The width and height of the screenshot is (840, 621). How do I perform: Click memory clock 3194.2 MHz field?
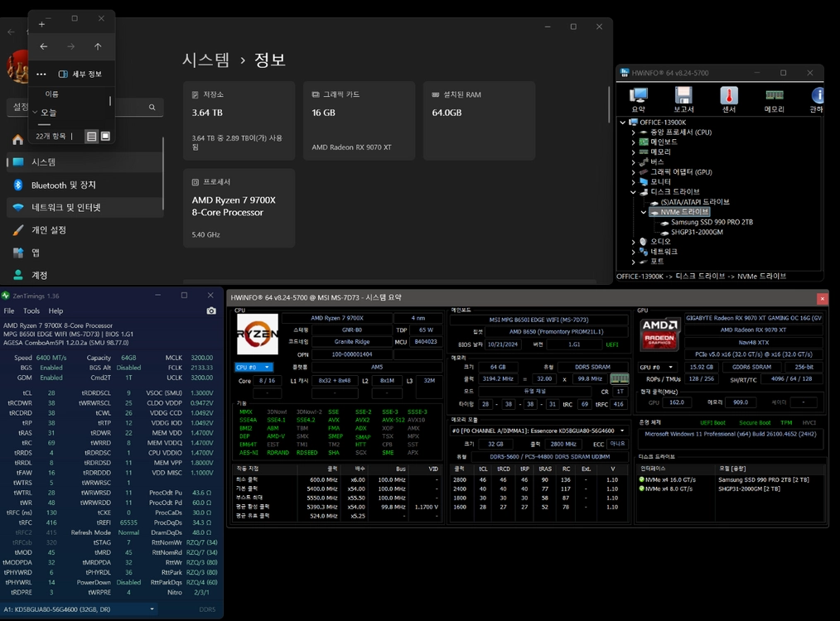click(x=498, y=378)
